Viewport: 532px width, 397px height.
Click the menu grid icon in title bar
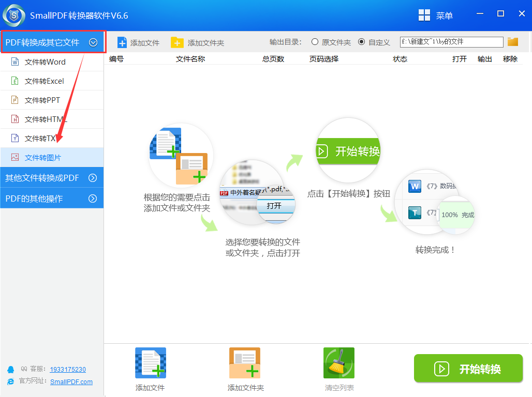click(424, 16)
